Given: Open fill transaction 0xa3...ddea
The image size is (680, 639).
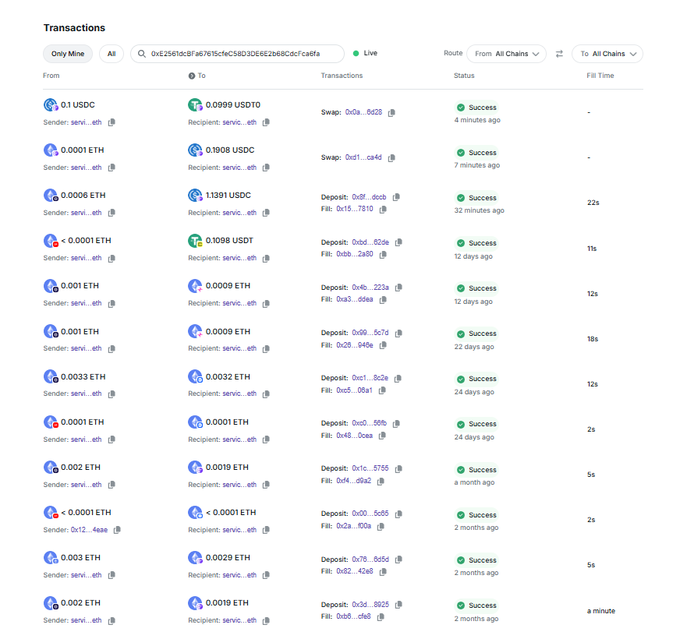Looking at the screenshot, I should [x=354, y=299].
